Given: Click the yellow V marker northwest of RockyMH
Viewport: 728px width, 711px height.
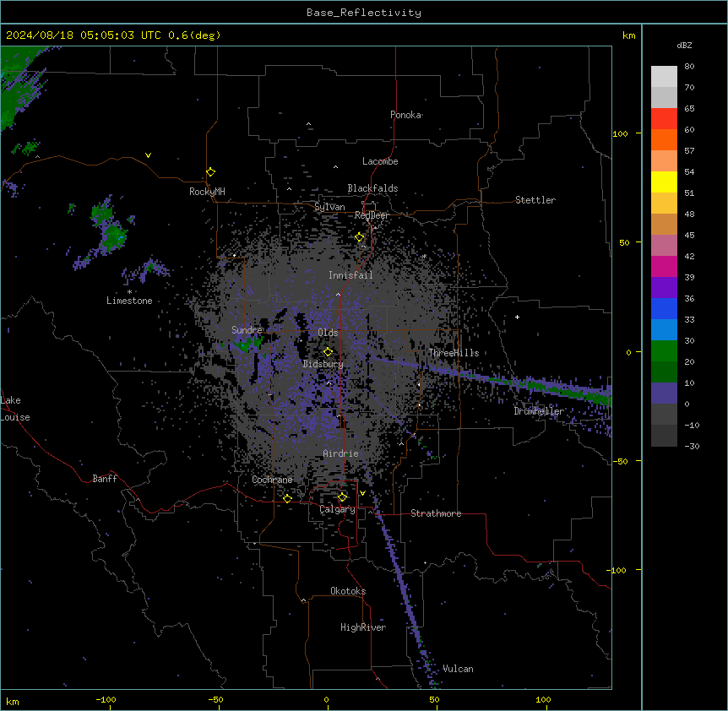Looking at the screenshot, I should pyautogui.click(x=148, y=155).
